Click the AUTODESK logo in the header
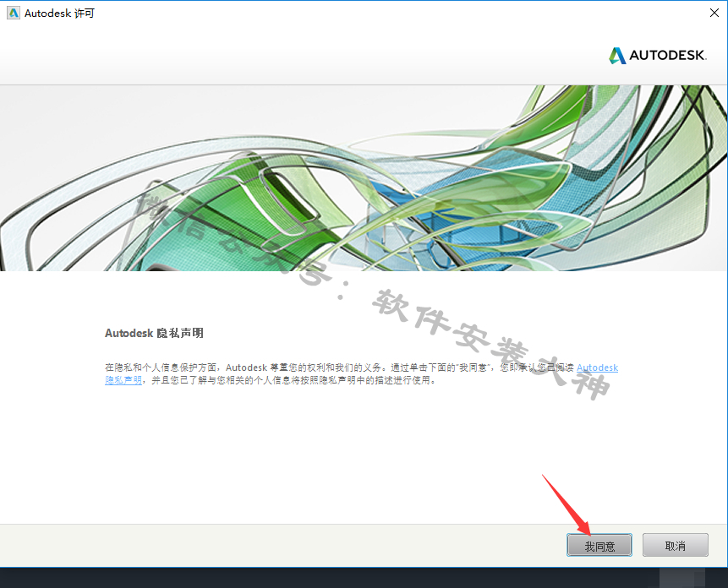Viewport: 728px width, 588px height. 658,55
